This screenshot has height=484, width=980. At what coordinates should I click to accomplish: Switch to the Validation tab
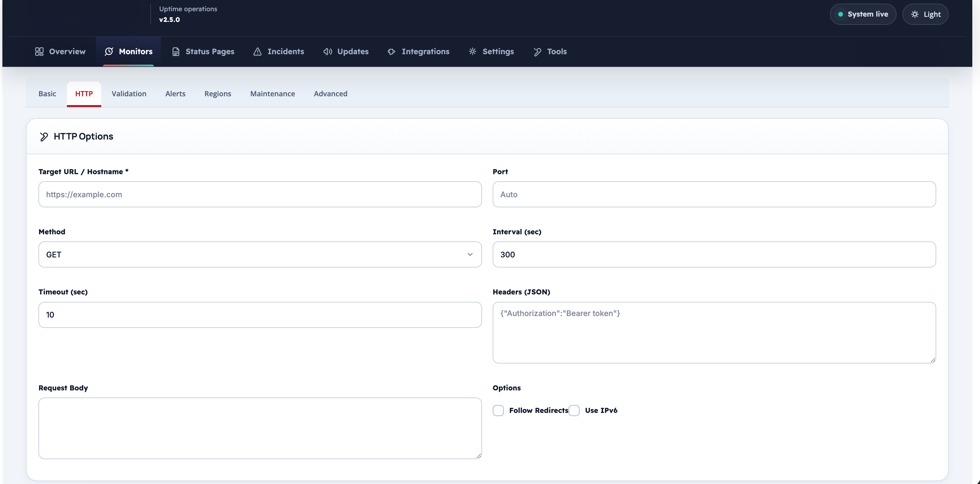point(129,94)
